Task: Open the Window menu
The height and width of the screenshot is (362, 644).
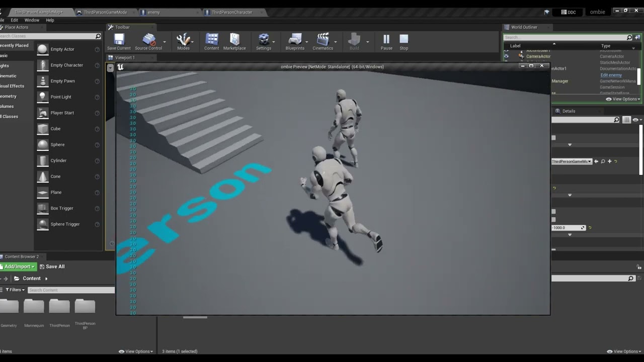Action: (x=32, y=20)
